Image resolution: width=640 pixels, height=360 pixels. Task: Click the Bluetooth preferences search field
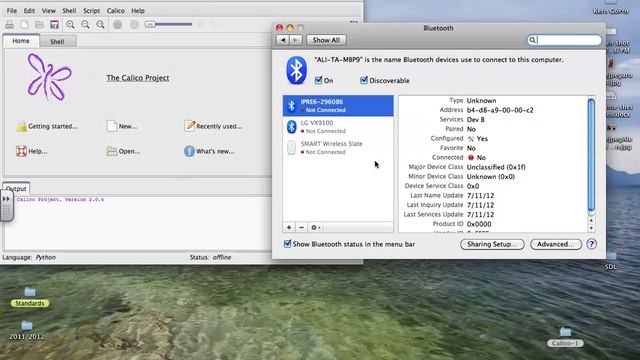[x=564, y=40]
